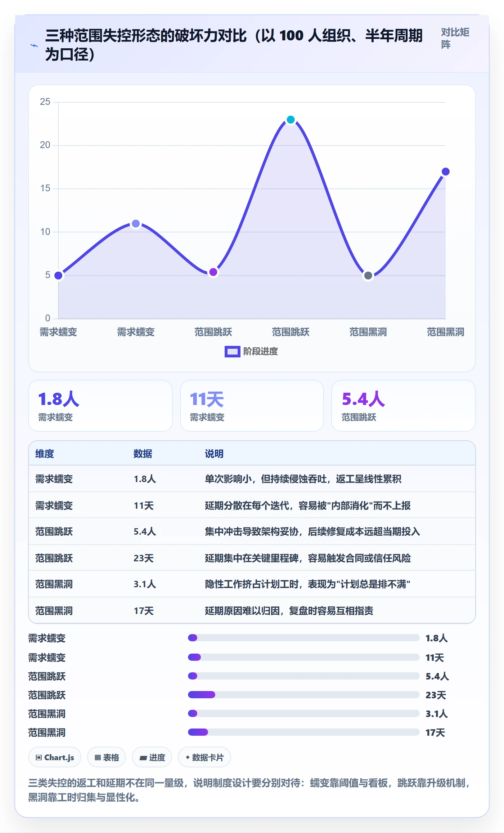This screenshot has width=504, height=833.
Task: Open the 11天 需求蠕变 data card
Action: pos(252,406)
